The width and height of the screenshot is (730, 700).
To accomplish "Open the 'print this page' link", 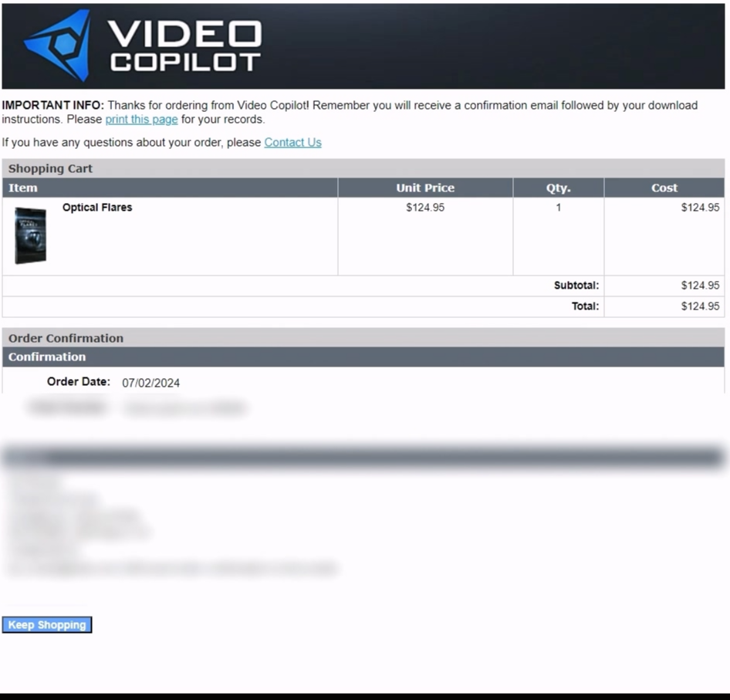I will coord(141,119).
